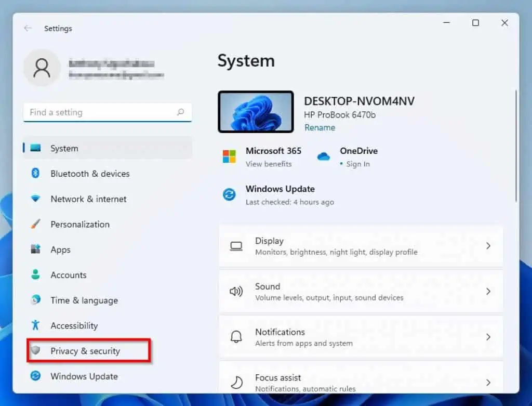Click the Apps icon in sidebar

[x=35, y=250]
